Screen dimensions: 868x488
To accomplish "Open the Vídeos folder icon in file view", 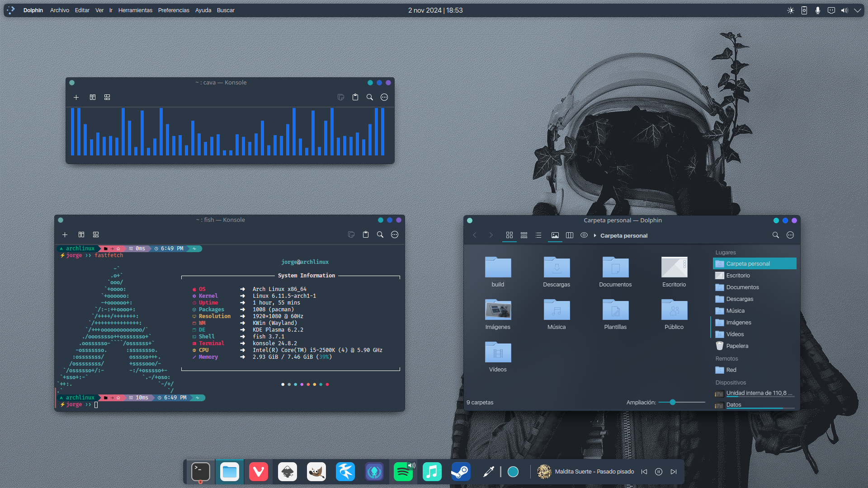I will pyautogui.click(x=498, y=352).
